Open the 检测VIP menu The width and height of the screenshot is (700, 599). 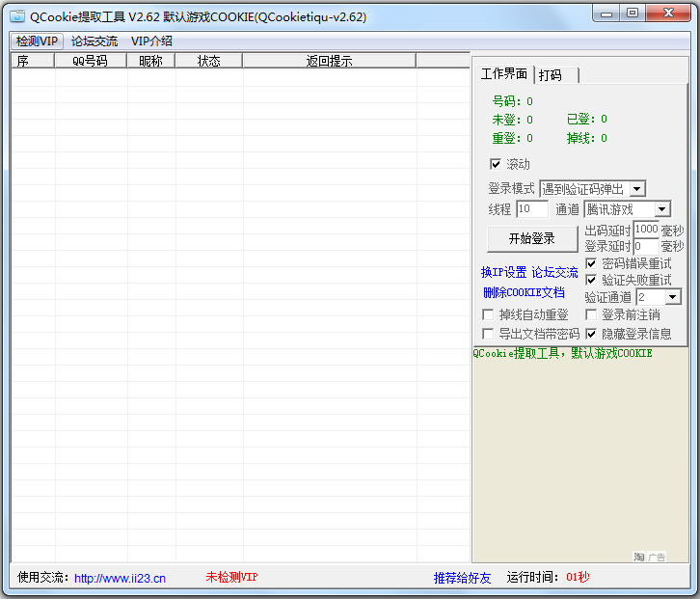[38, 41]
